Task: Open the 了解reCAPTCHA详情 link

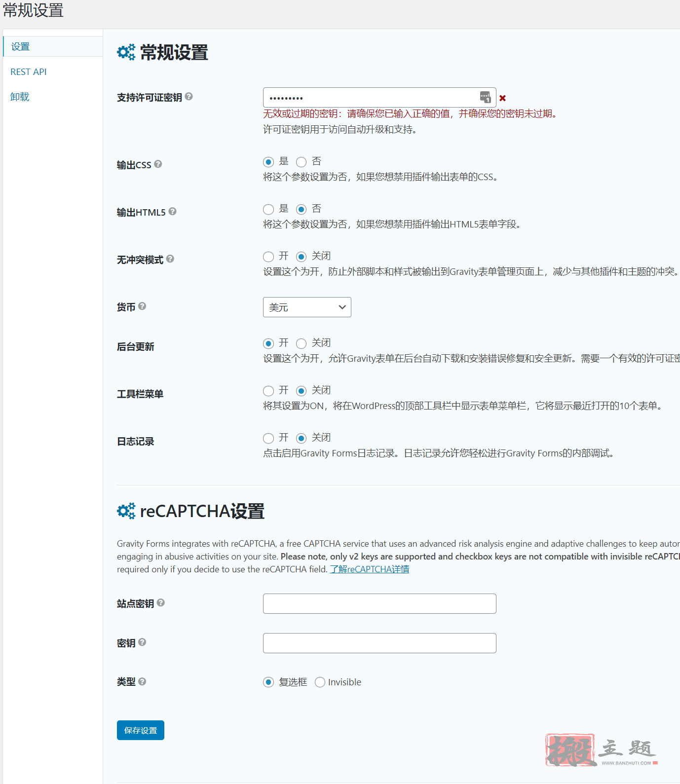Action: tap(370, 569)
